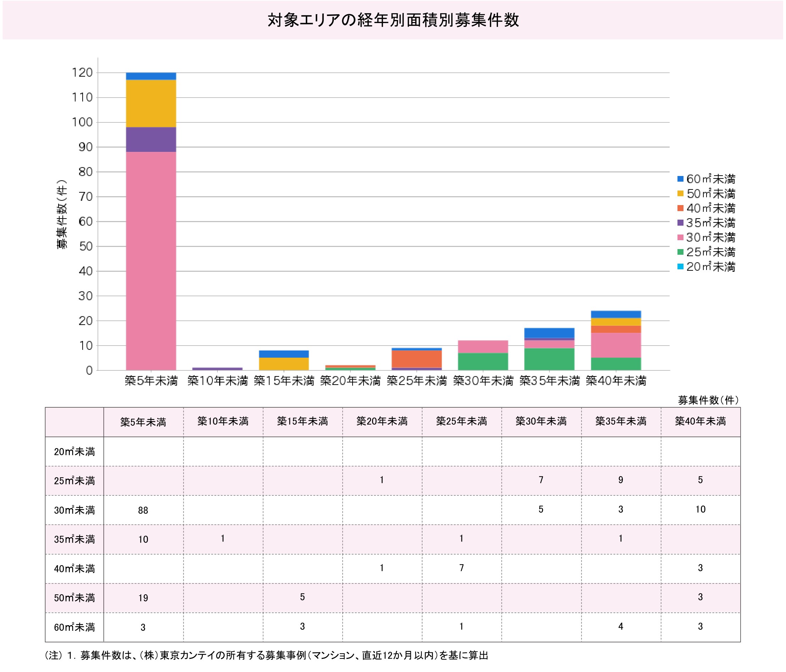
Task: Click the 4 in the 築35年未満 column
Action: (621, 627)
